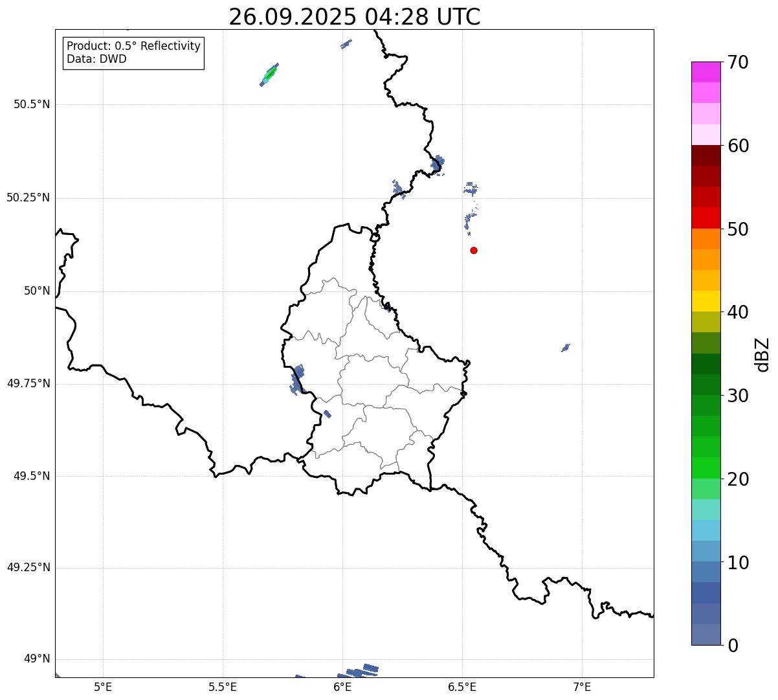The width and height of the screenshot is (778, 700).
Task: Click the Product 0.5° Reflectivity info box
Action: click(133, 53)
